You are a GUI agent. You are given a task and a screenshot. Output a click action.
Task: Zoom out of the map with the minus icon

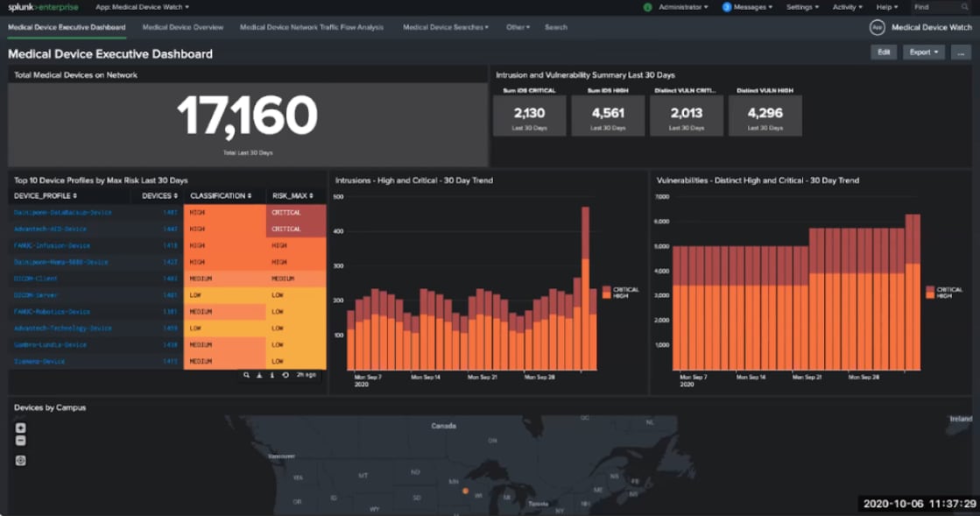tap(19, 442)
